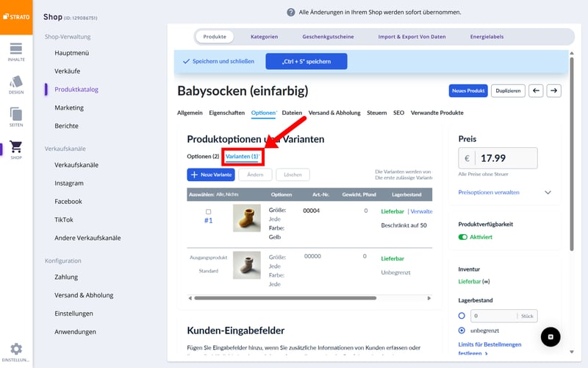Open the yellow sock variant thumbnail
588x368 pixels.
(x=247, y=218)
